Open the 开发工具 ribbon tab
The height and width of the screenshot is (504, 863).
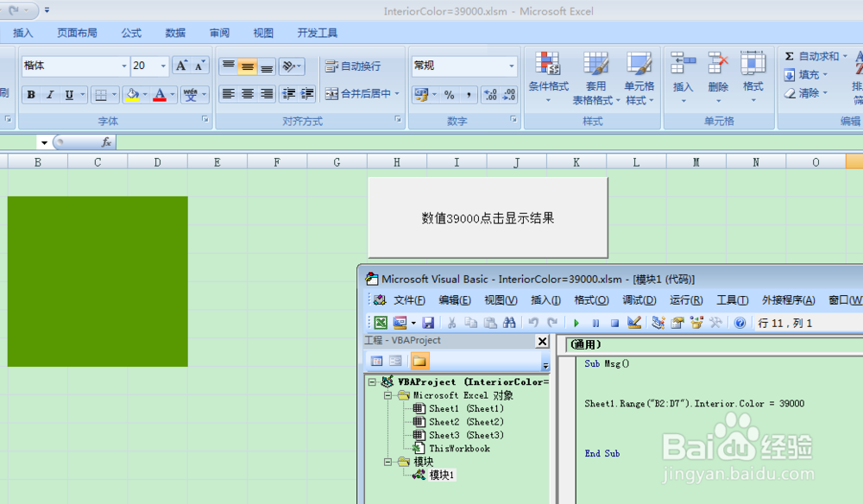318,33
